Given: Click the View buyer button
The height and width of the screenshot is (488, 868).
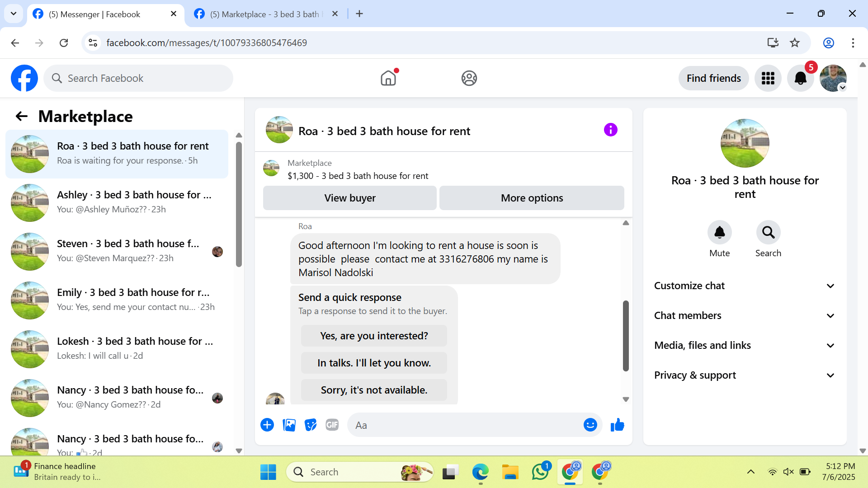Looking at the screenshot, I should point(350,198).
